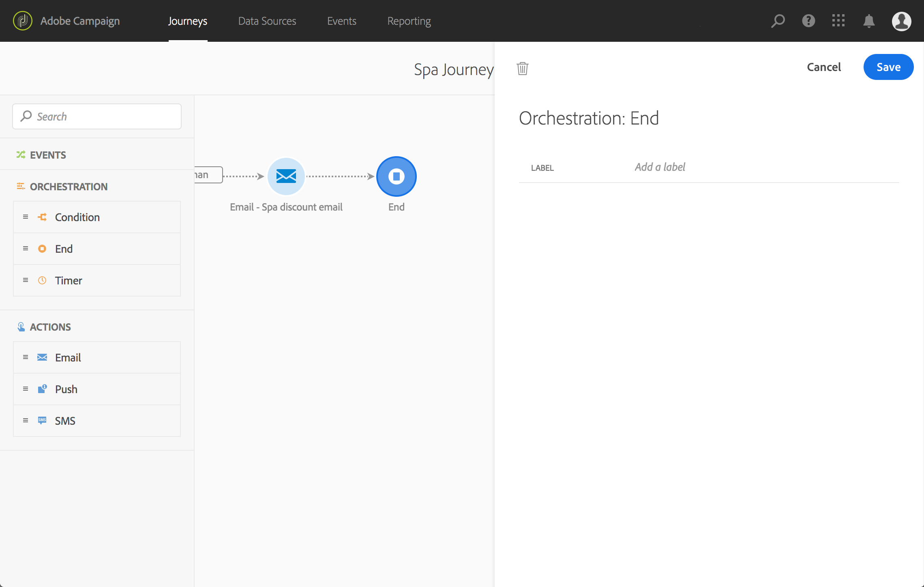924x587 pixels.
Task: Select the Spa discount email node
Action: click(x=286, y=176)
